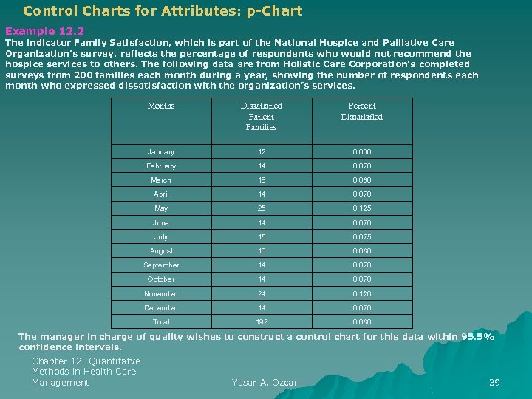Click the 'January' row label

tap(161, 152)
